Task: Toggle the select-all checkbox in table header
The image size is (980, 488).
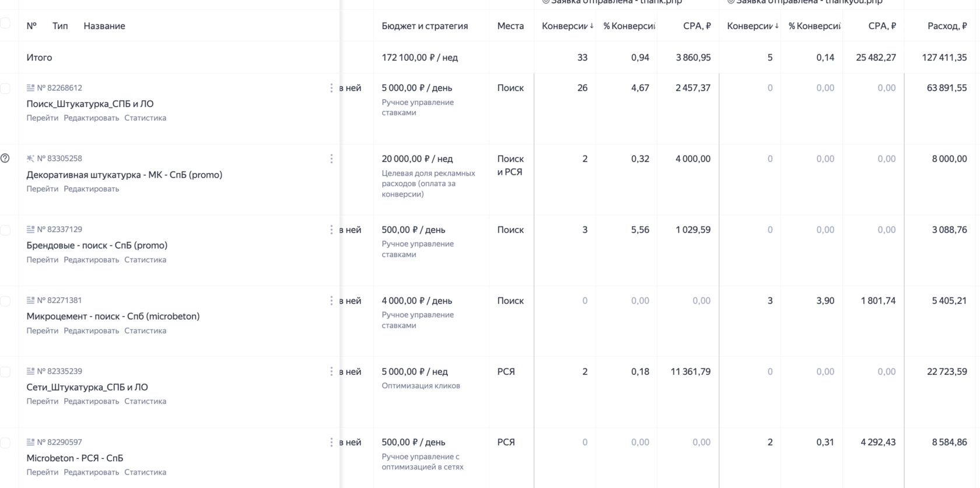Action: [5, 23]
